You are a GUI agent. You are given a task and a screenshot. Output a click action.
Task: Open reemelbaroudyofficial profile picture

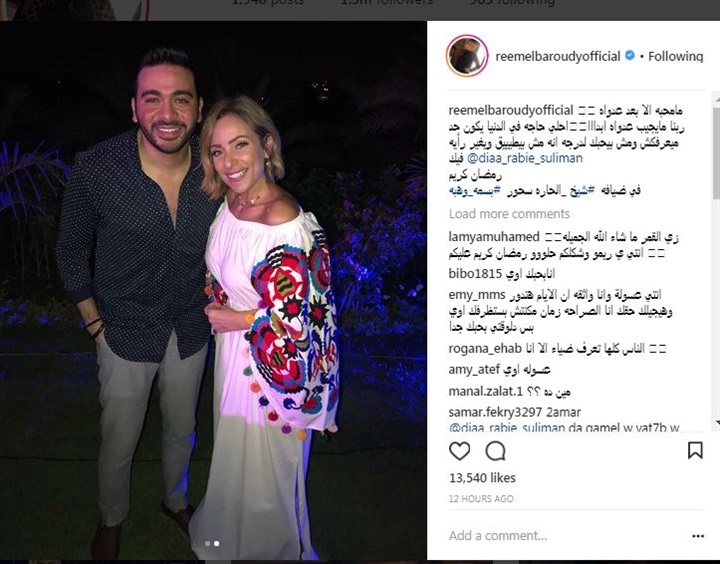click(467, 56)
